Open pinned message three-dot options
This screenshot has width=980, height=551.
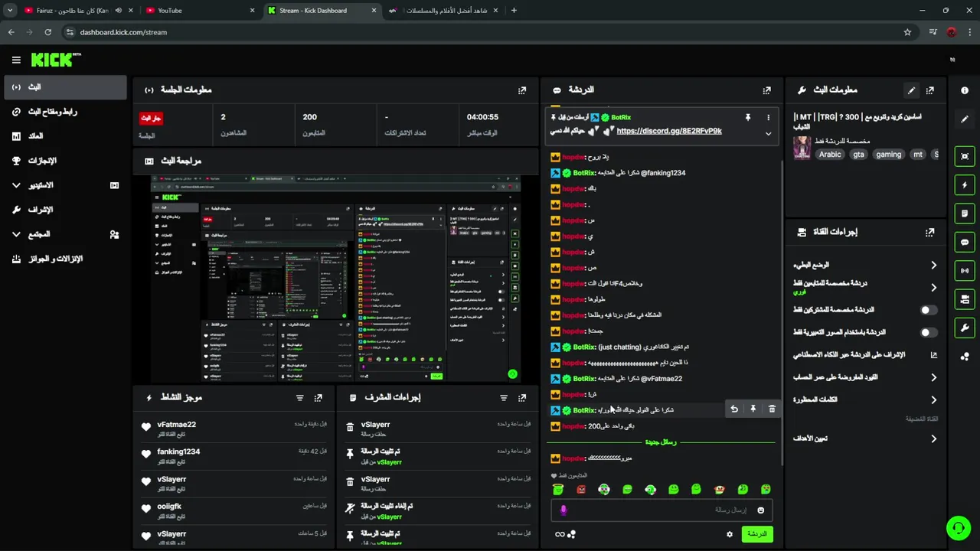768,117
